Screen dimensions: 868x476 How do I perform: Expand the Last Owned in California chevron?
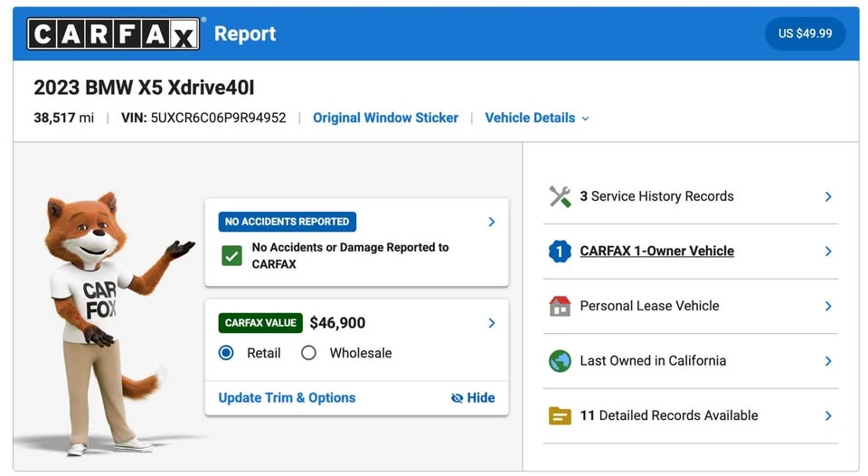click(x=828, y=361)
